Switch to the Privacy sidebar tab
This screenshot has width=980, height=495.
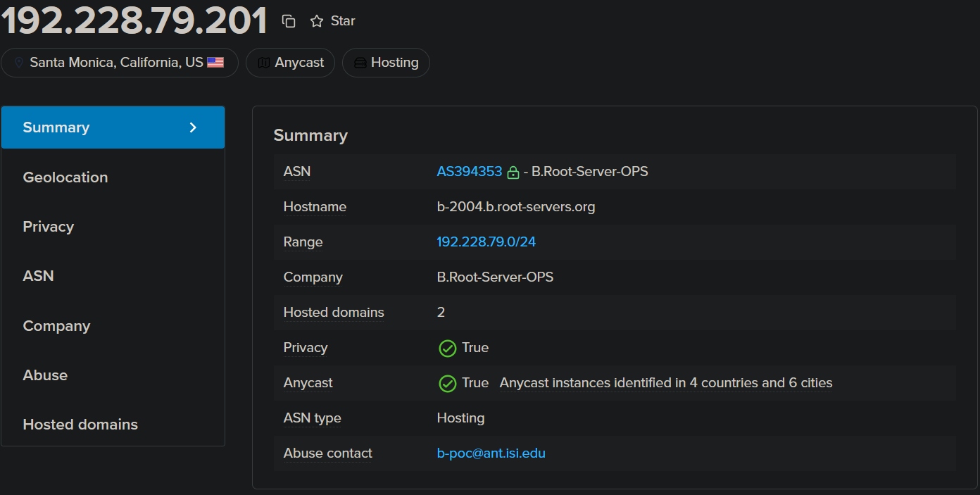(x=49, y=227)
